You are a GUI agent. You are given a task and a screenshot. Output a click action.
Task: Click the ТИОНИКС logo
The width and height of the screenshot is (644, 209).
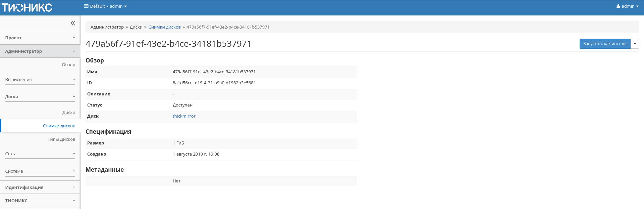click(x=27, y=7)
